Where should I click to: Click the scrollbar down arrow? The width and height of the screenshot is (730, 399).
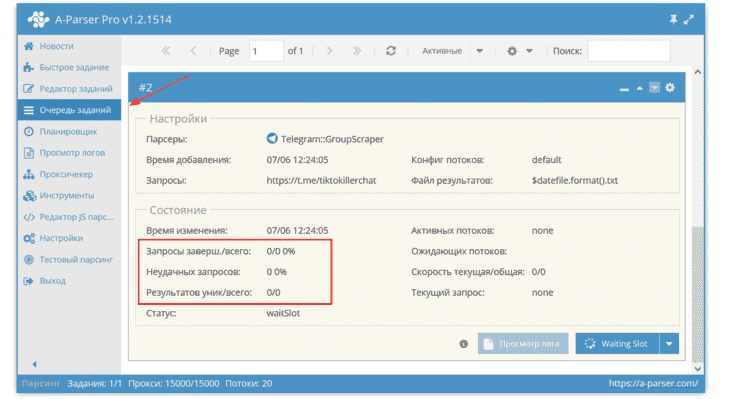(697, 368)
